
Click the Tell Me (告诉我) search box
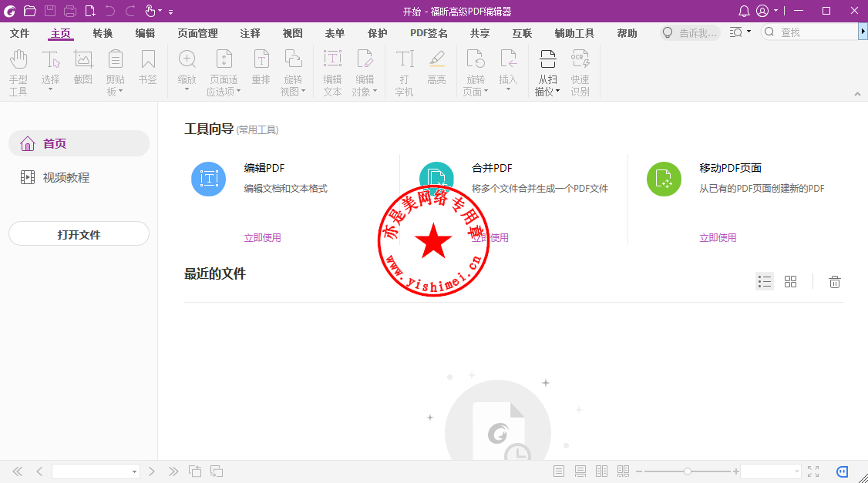tap(690, 32)
